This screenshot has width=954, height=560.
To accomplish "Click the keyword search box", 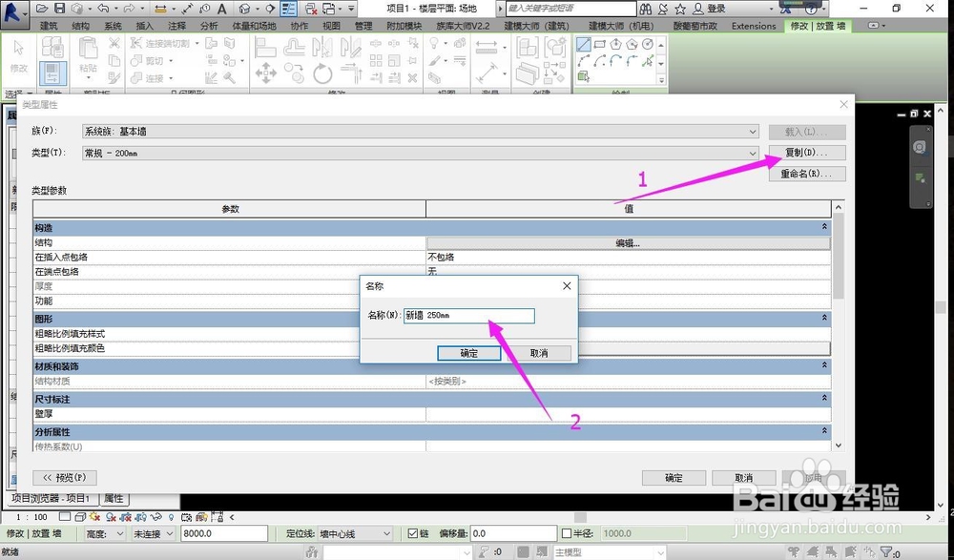I will 570,9.
